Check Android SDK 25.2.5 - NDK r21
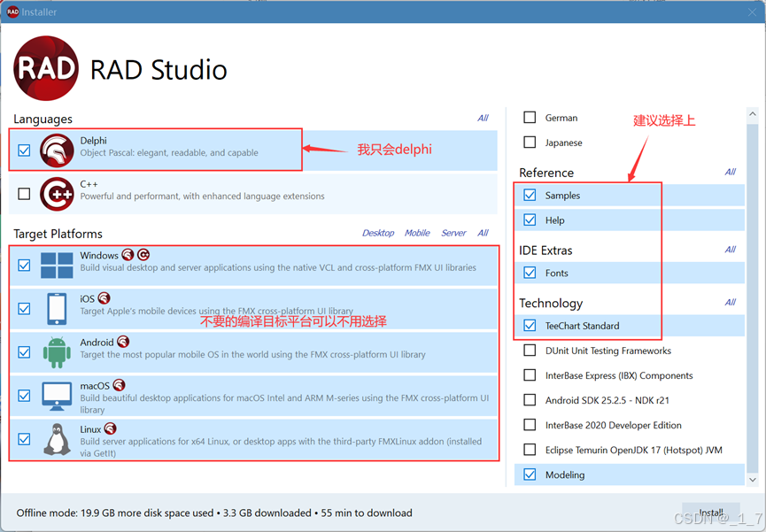The height and width of the screenshot is (532, 766). [x=530, y=400]
